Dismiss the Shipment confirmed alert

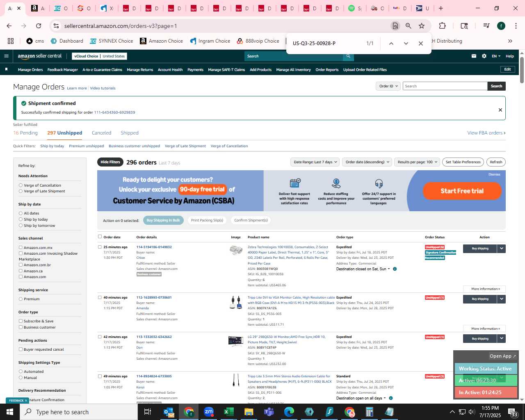click(x=500, y=110)
